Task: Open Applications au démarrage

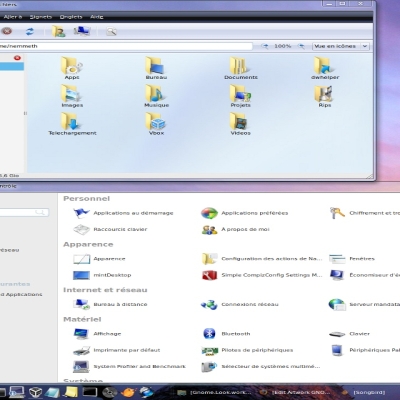Action: (123, 213)
